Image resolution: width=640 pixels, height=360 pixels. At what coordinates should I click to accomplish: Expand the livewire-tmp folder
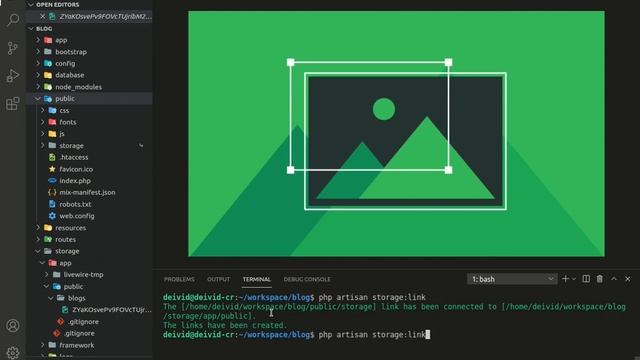(x=89, y=275)
